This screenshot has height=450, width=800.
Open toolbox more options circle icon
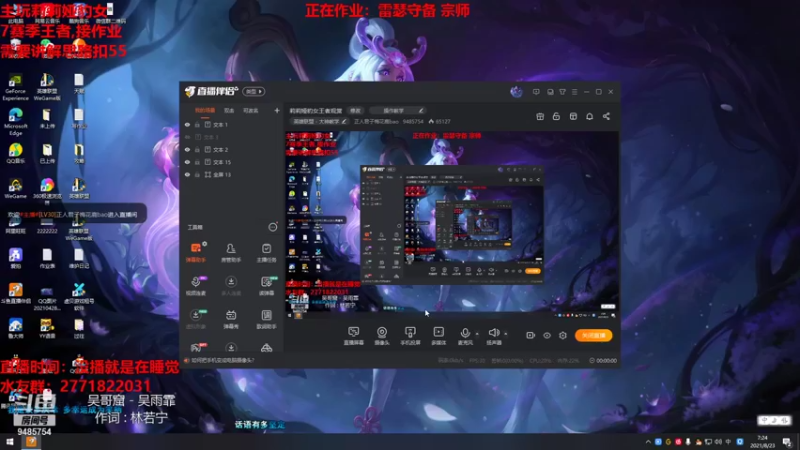(x=273, y=227)
